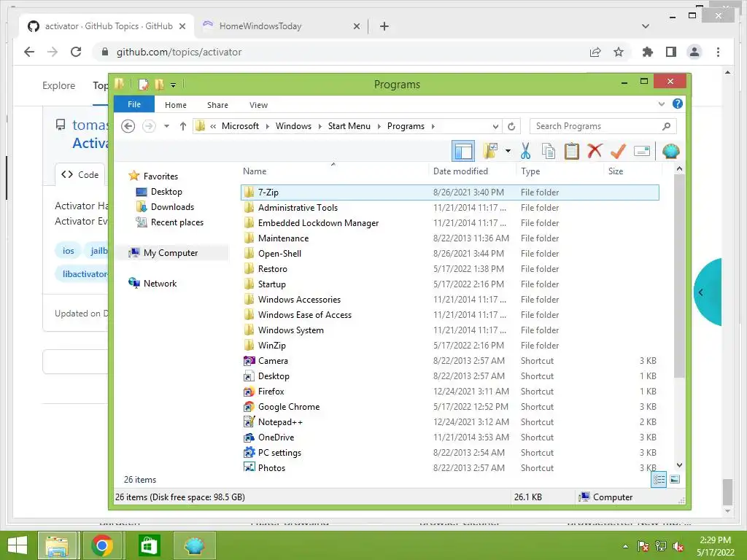Click the Rename icon in toolbar
This screenshot has width=747, height=560.
tap(642, 152)
